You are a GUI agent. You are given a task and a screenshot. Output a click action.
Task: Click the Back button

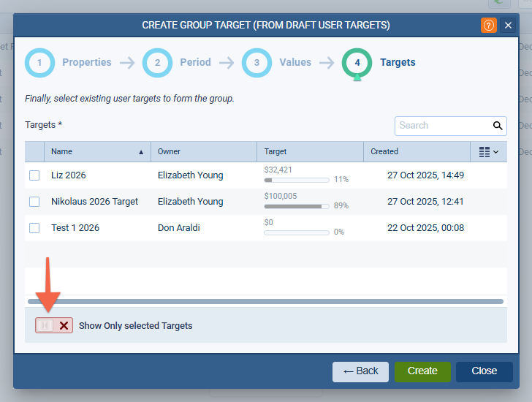pyautogui.click(x=360, y=371)
